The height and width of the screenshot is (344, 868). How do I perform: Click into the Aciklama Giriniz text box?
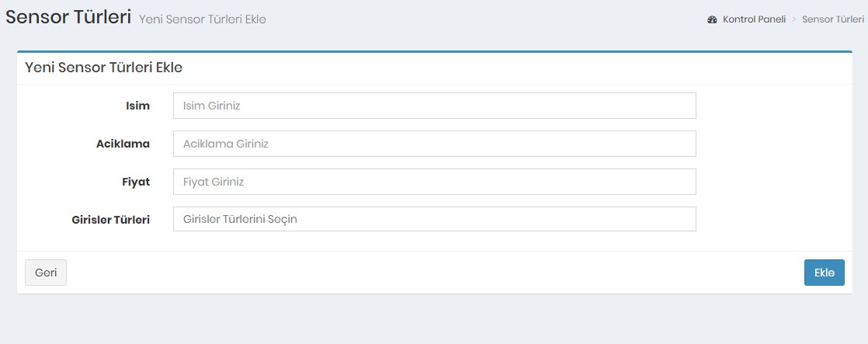[434, 144]
